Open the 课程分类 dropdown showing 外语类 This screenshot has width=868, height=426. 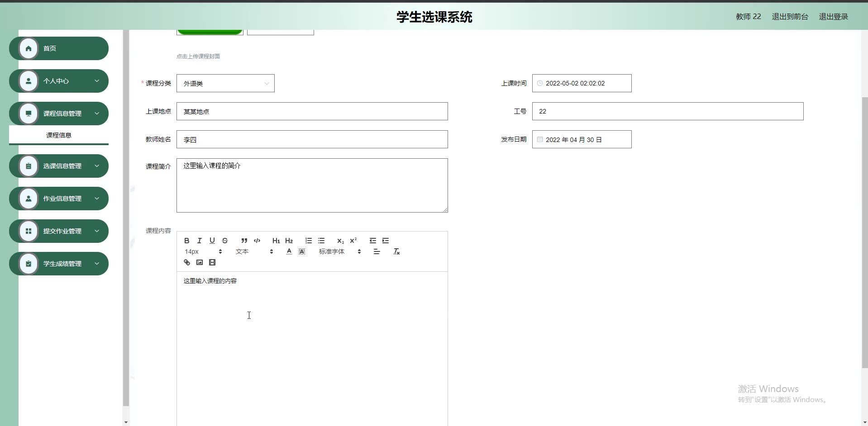pos(225,83)
